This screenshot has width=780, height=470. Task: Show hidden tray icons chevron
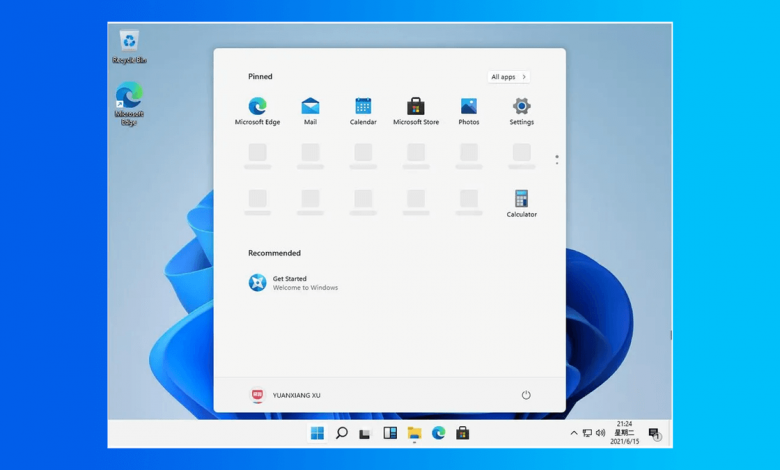click(x=573, y=433)
